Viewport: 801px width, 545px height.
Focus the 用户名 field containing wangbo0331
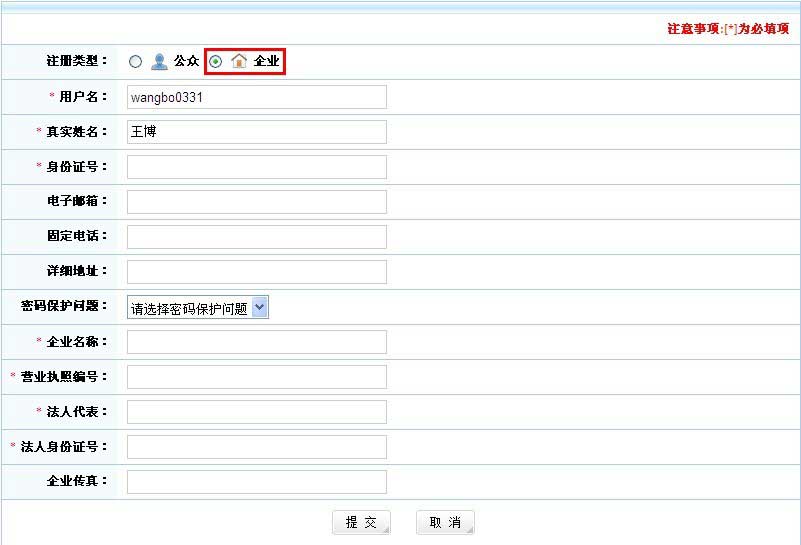256,97
